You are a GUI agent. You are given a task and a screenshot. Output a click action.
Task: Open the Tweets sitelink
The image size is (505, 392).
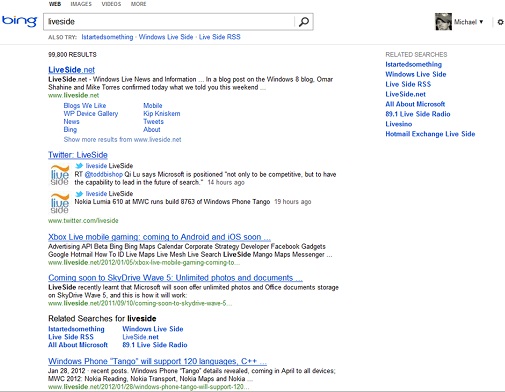coord(153,122)
